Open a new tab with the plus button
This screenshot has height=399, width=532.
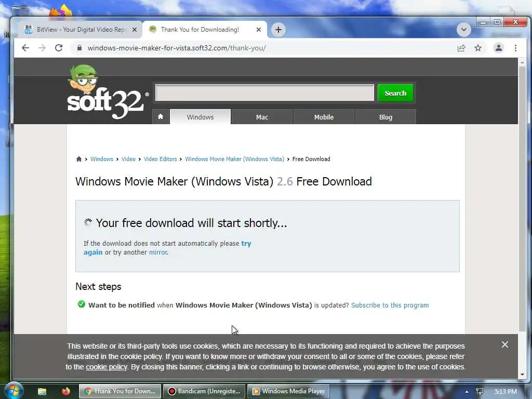pyautogui.click(x=278, y=30)
